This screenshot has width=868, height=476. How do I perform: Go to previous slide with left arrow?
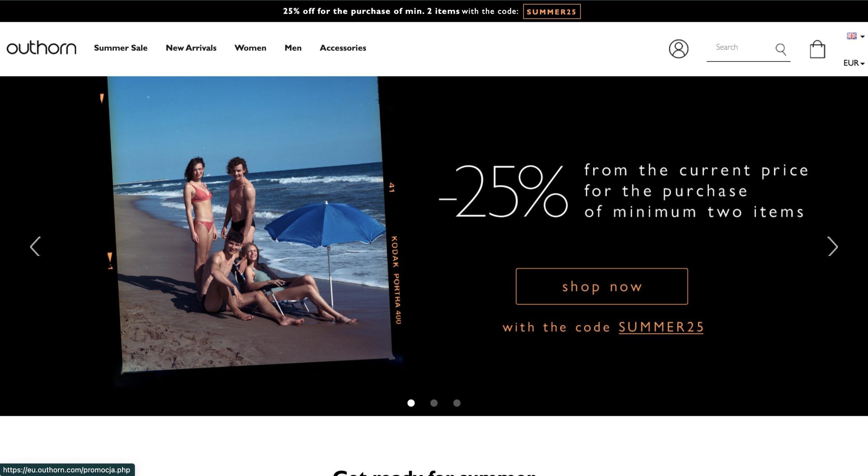pyautogui.click(x=35, y=246)
